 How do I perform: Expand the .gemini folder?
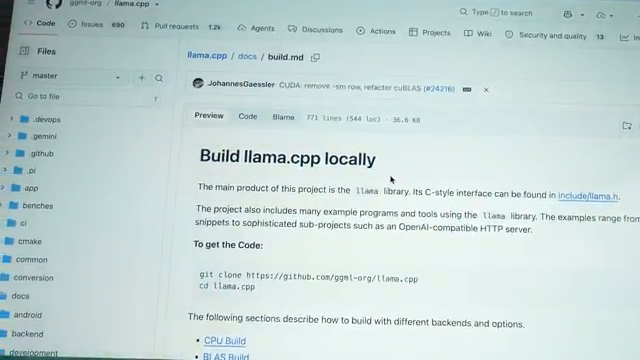[9, 136]
